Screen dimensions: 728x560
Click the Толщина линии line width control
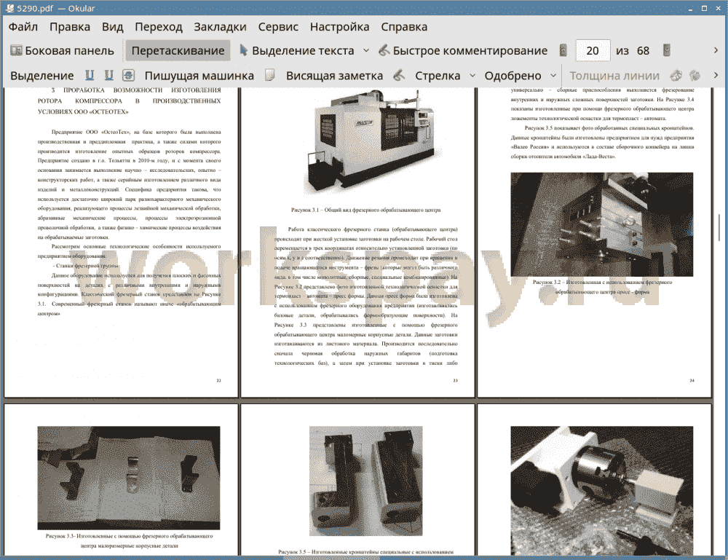point(614,76)
